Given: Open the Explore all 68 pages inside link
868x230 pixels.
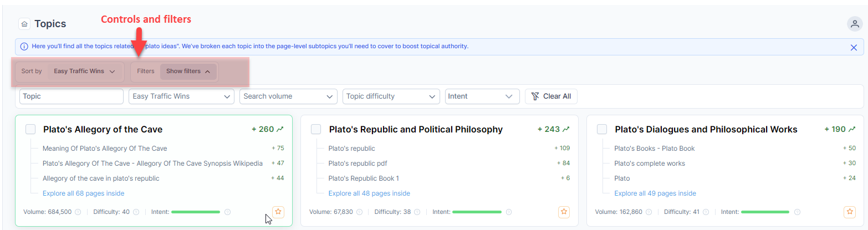Looking at the screenshot, I should point(83,193).
